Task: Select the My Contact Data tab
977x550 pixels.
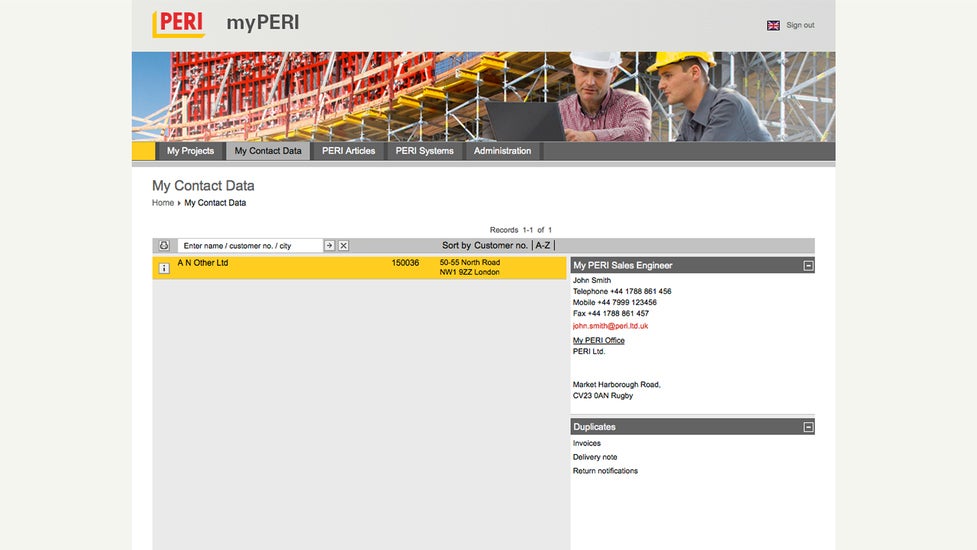Action: [x=268, y=151]
